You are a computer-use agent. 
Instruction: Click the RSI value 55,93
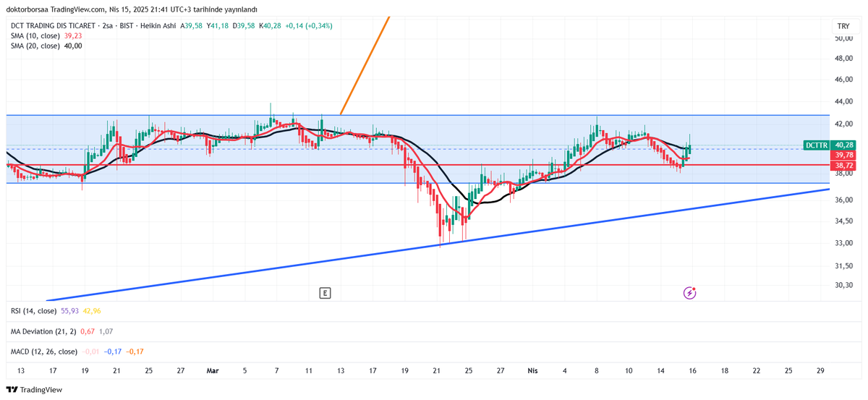(x=71, y=311)
